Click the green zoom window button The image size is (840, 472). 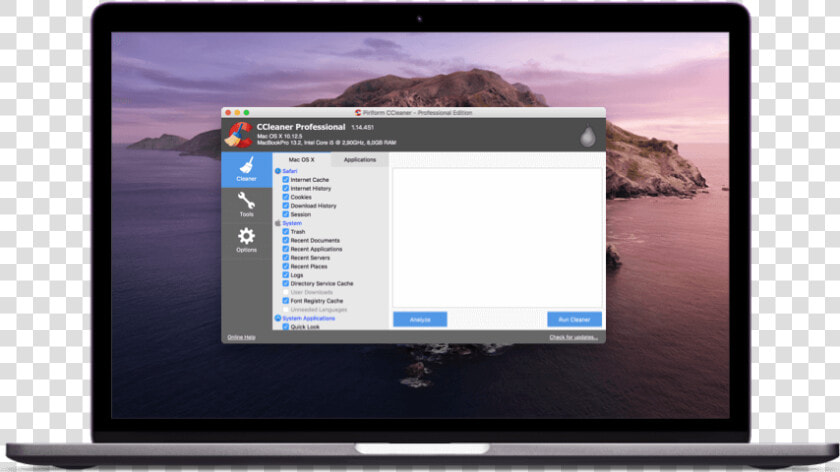click(246, 113)
